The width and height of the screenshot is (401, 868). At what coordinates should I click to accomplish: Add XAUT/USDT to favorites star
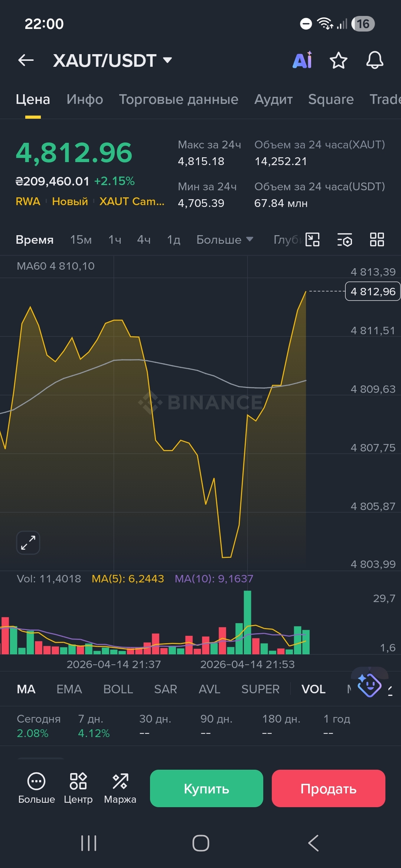339,60
